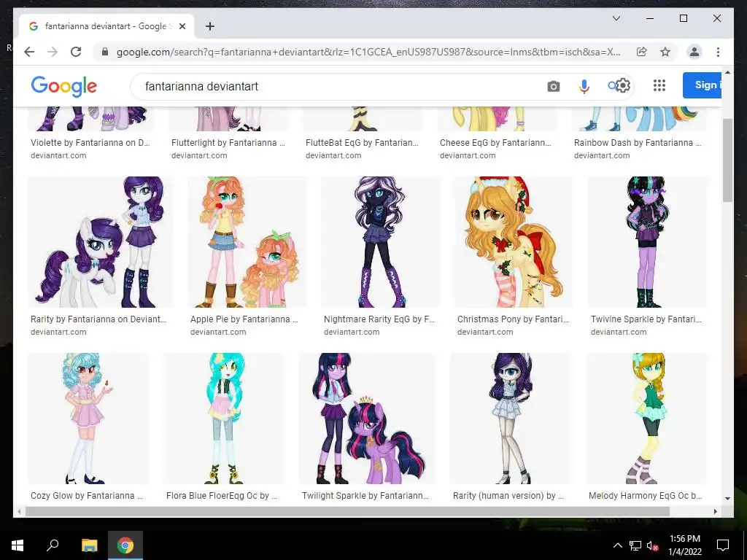Viewport: 747px width, 560px height.
Task: Click the scroll right arrow
Action: [715, 511]
